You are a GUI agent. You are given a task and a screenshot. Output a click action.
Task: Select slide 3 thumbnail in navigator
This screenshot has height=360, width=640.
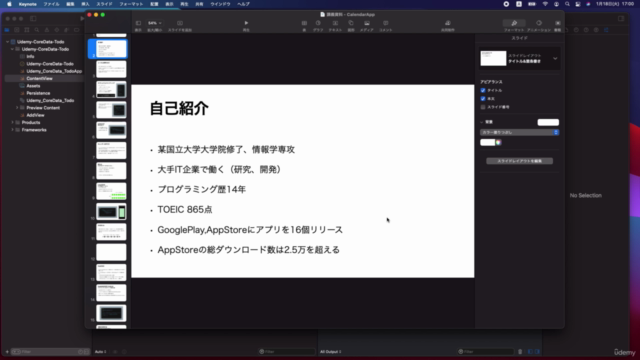coord(111,69)
